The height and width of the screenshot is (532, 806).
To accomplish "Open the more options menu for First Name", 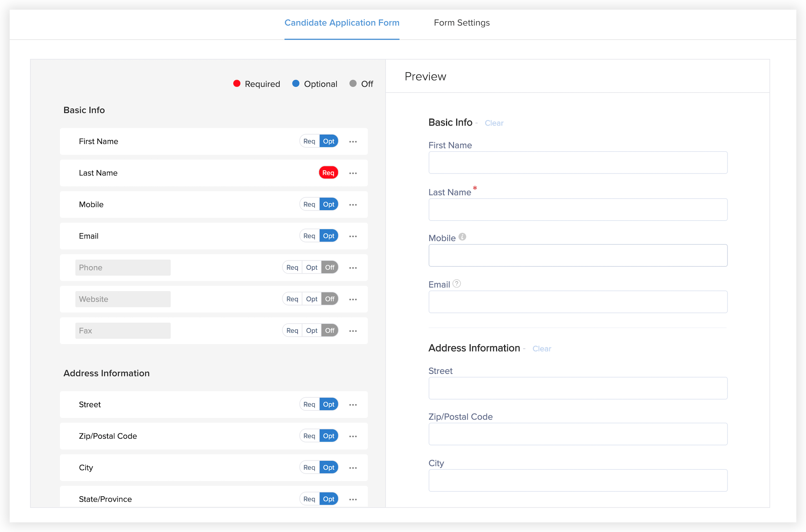I will tap(353, 142).
